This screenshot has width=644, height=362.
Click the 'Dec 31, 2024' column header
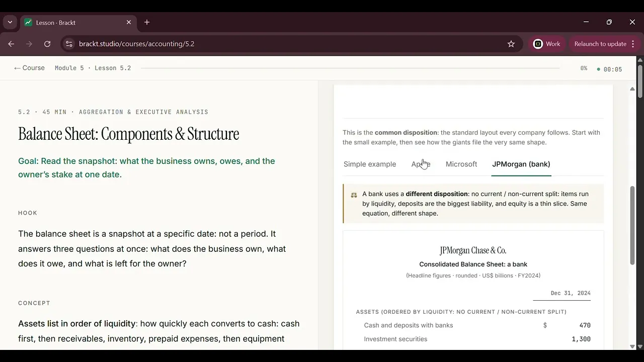click(571, 293)
